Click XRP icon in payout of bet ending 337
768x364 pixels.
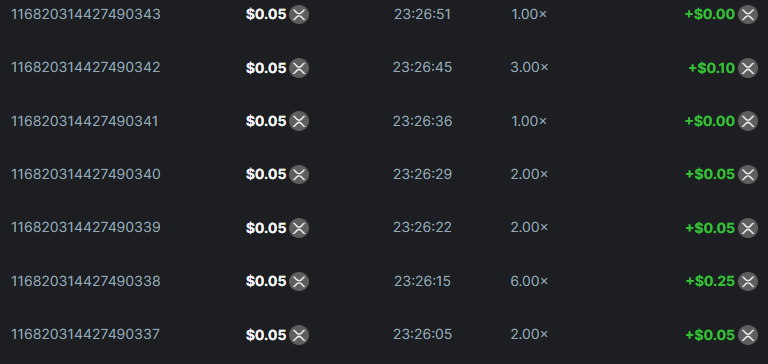[x=747, y=335]
